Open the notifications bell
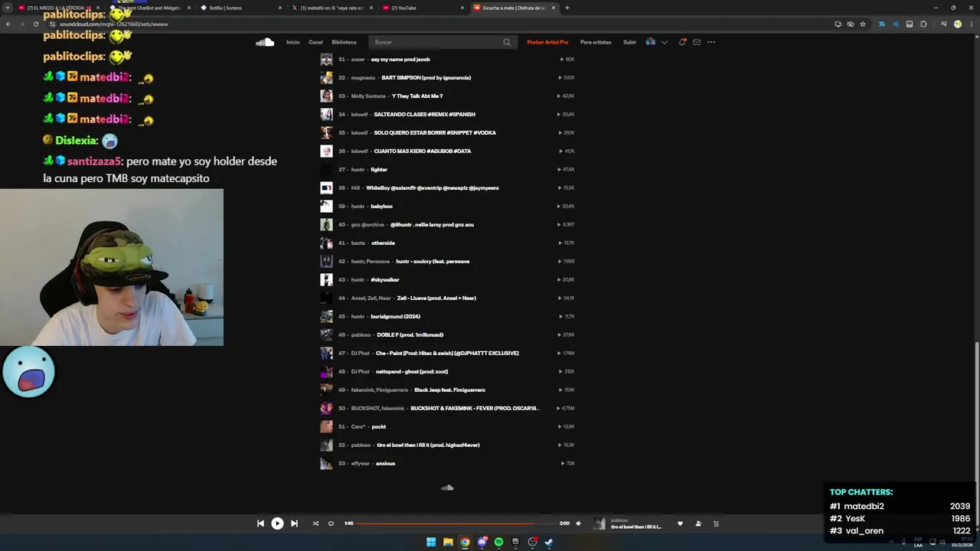980x551 pixels. pos(682,42)
